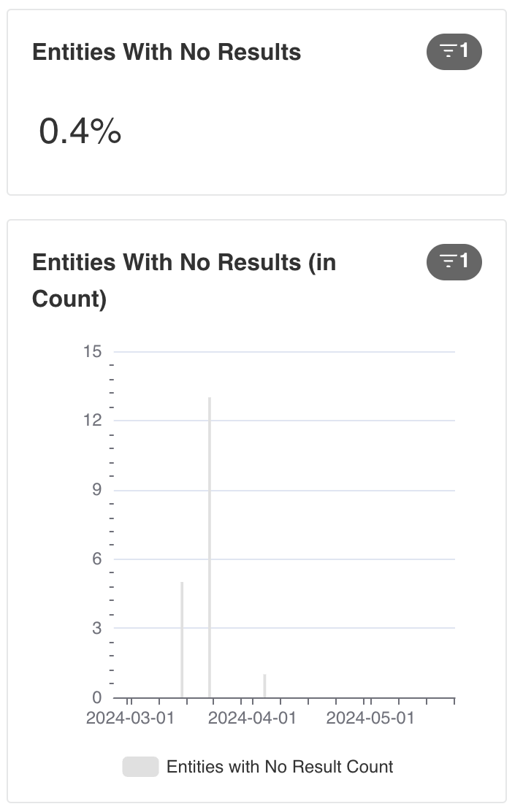Open filter badge on Entities With No Results

pyautogui.click(x=454, y=52)
